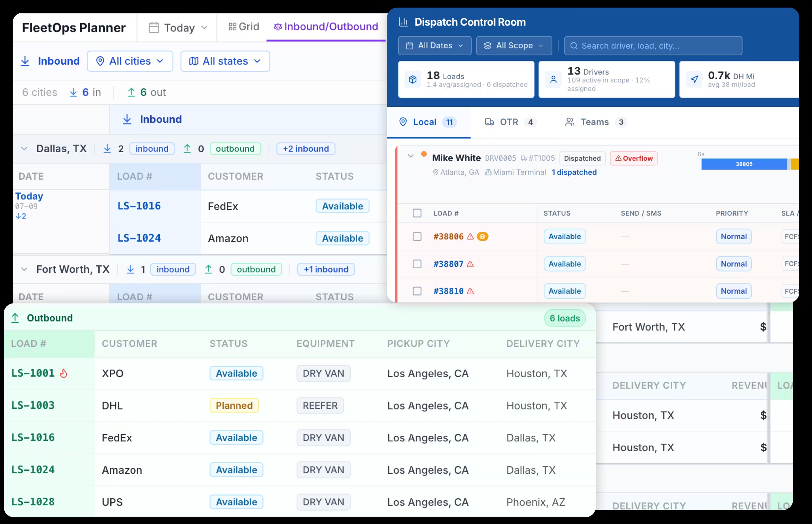Click the search magnifier icon in Dispatch search
The height and width of the screenshot is (524, 812).
tap(574, 46)
